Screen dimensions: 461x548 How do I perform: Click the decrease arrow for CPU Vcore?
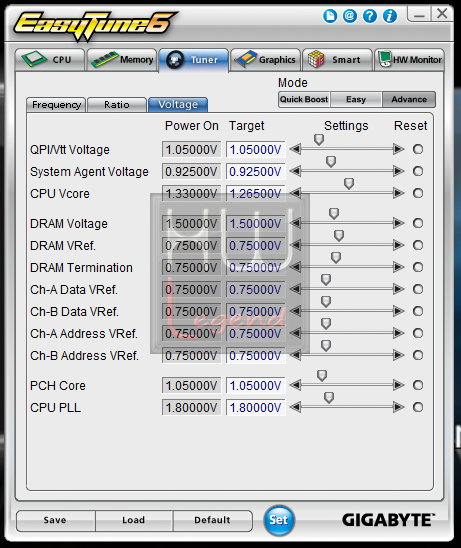point(295,193)
